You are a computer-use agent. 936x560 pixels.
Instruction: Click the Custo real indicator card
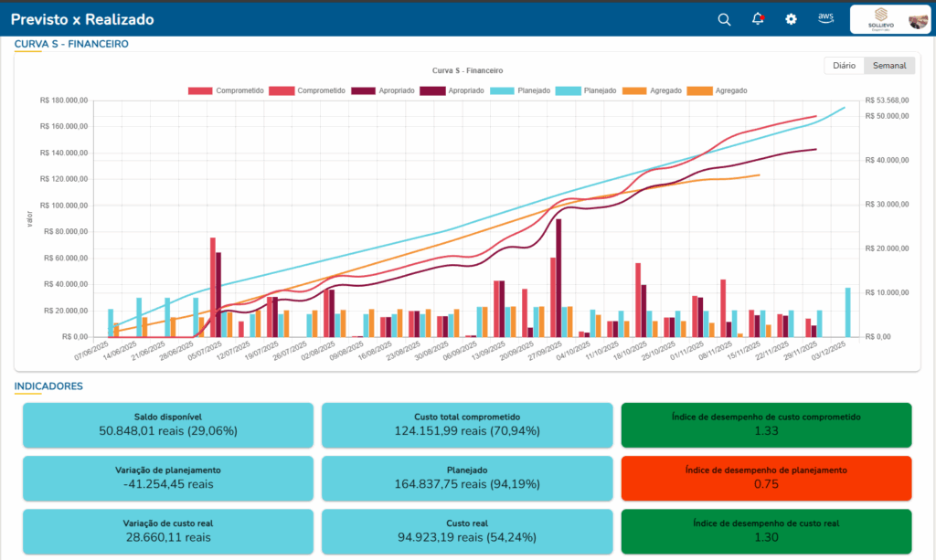466,530
